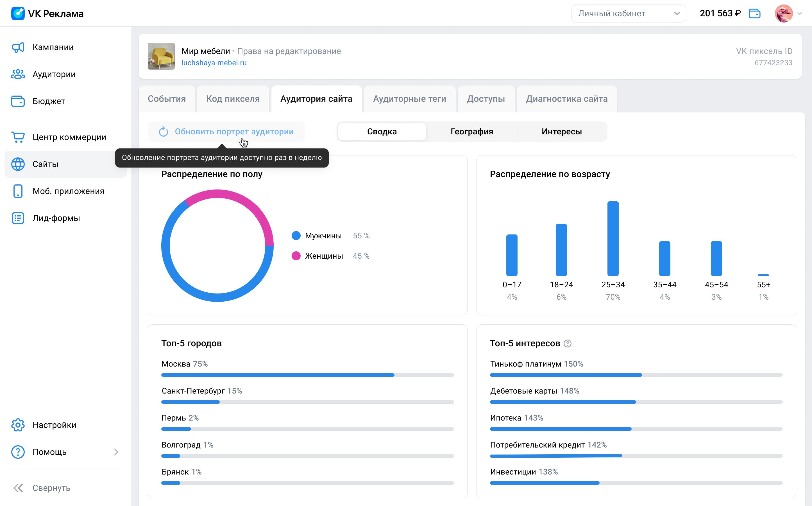This screenshot has height=506, width=812.
Task: Click the Моб. приложения phone icon
Action: pyautogui.click(x=18, y=191)
